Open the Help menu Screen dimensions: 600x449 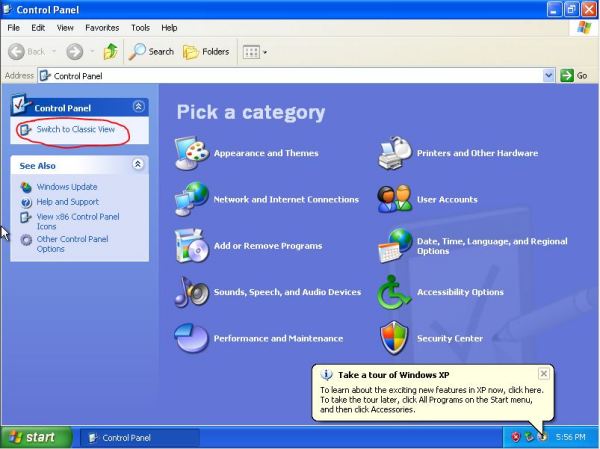pyautogui.click(x=169, y=28)
